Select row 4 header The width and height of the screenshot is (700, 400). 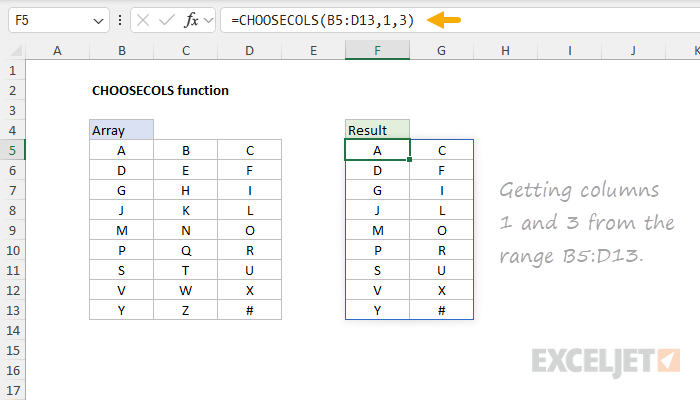(x=12, y=130)
